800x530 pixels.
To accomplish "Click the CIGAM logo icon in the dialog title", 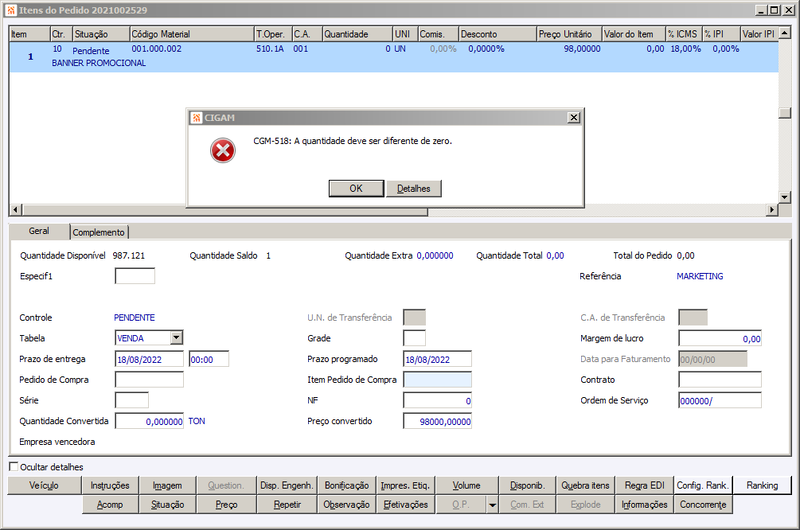I will click(196, 118).
